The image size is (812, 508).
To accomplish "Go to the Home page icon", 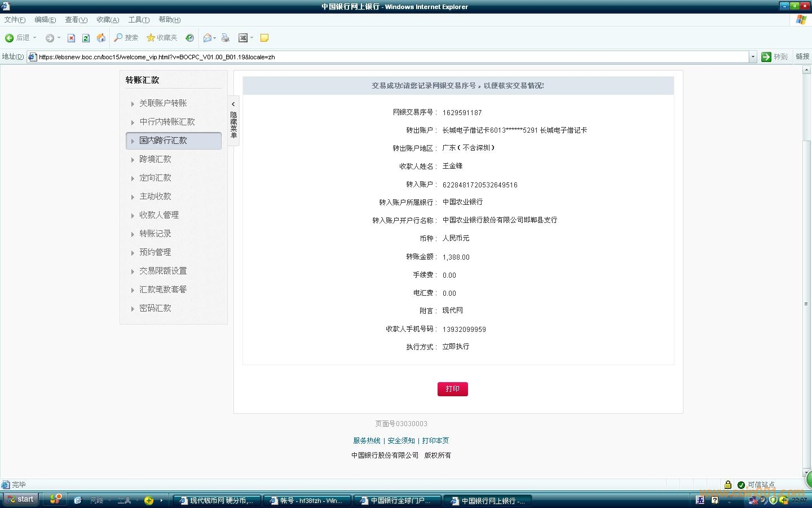I will click(x=101, y=38).
